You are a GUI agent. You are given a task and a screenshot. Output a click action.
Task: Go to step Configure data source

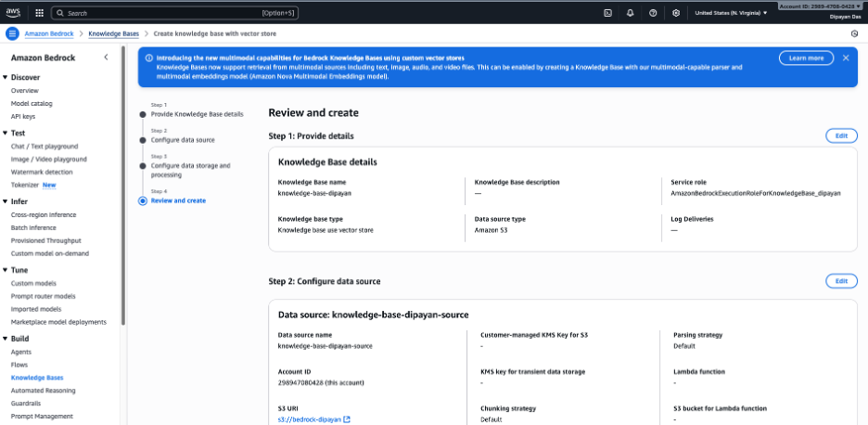pyautogui.click(x=183, y=140)
